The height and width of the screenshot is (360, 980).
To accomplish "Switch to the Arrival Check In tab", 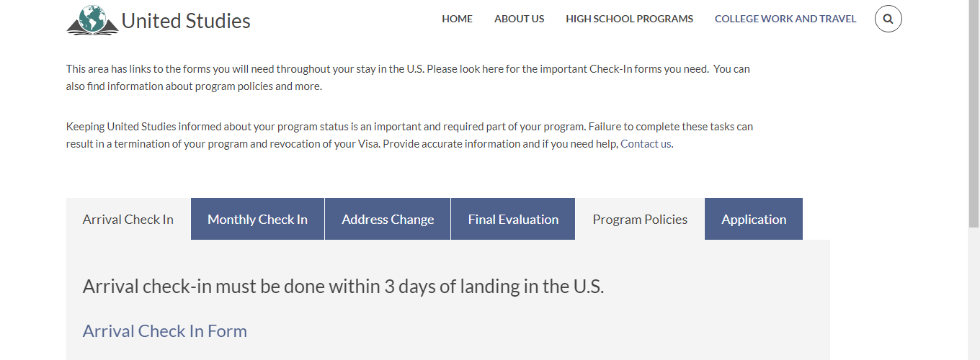I will [x=128, y=220].
